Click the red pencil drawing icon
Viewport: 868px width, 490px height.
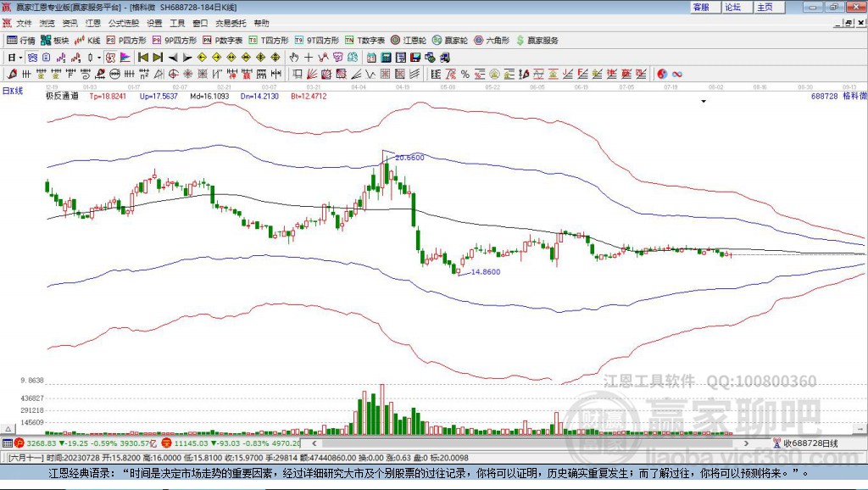tap(12, 74)
